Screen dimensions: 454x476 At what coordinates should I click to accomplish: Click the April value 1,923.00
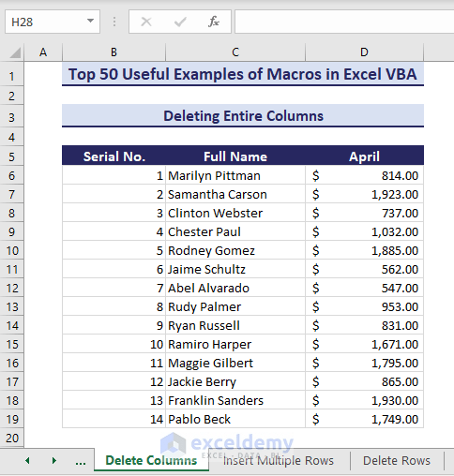click(364, 194)
